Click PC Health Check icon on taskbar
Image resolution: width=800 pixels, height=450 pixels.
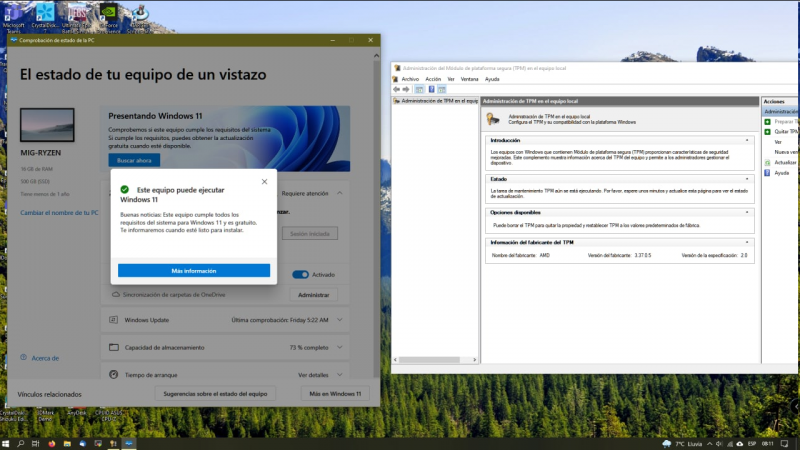(x=129, y=444)
